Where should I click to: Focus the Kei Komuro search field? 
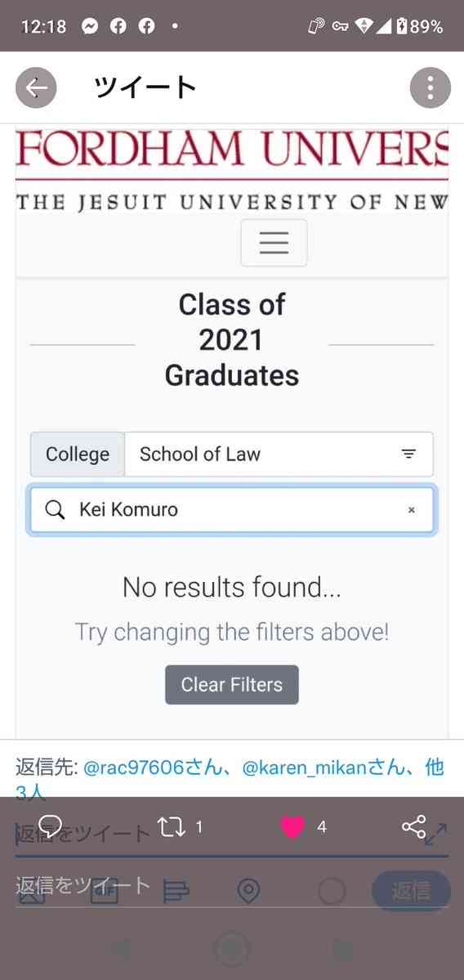tap(232, 510)
